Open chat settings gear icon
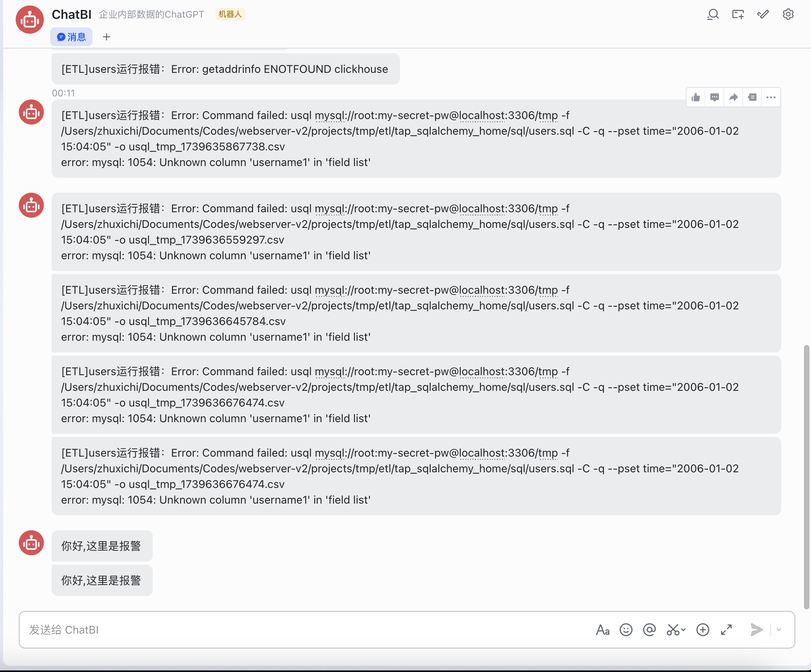 point(788,14)
